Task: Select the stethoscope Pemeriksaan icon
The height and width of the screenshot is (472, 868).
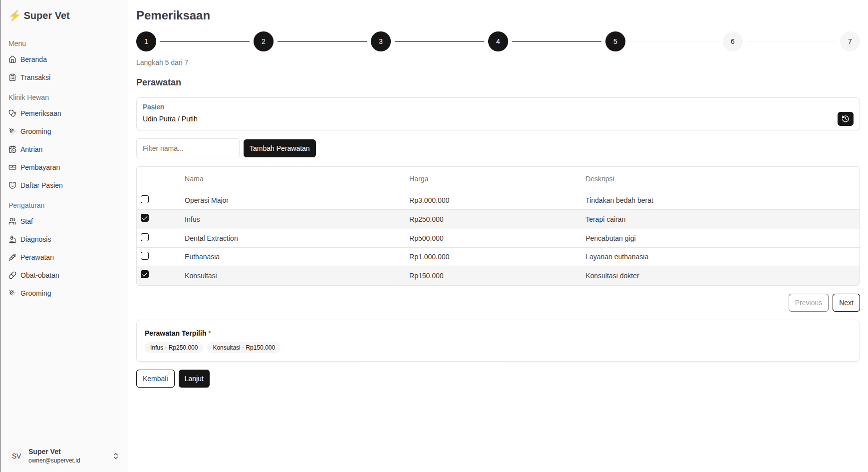Action: point(12,113)
